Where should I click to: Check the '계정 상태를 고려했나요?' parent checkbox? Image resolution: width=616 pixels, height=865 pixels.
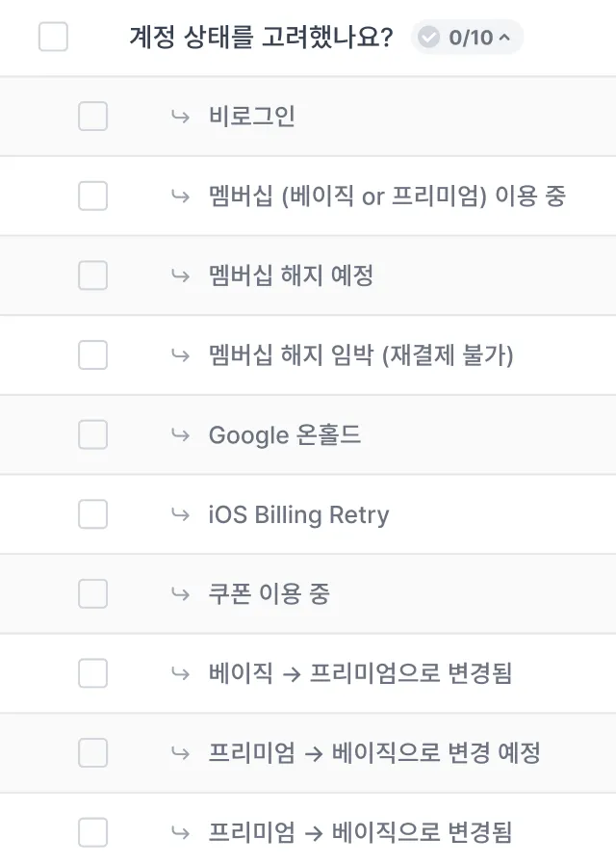point(53,38)
